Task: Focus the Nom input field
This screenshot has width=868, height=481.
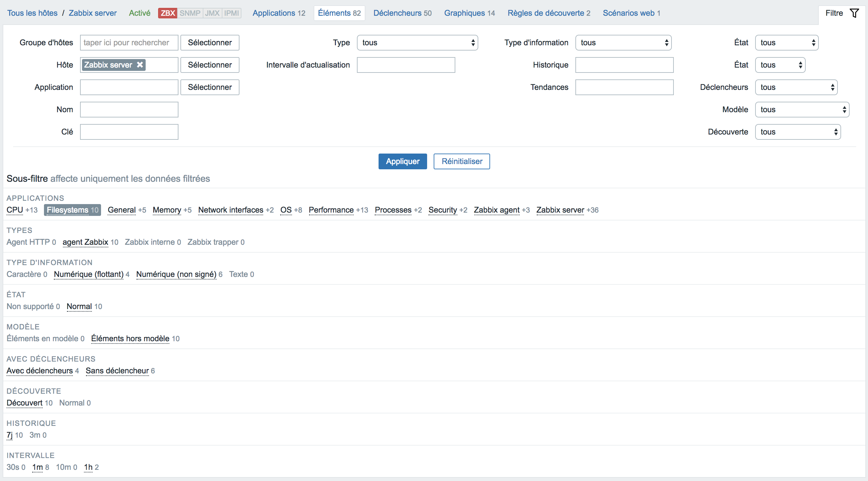Action: click(x=129, y=110)
